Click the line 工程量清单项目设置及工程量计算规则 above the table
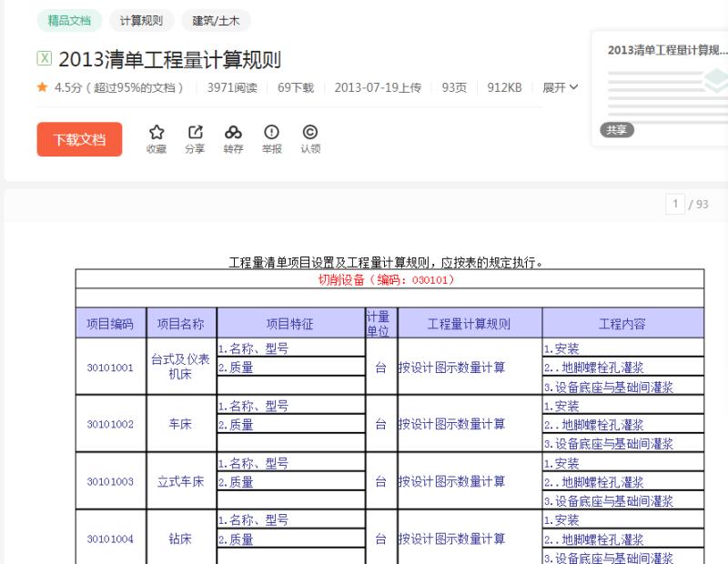Screen dimensions: 728x564 point(386,263)
